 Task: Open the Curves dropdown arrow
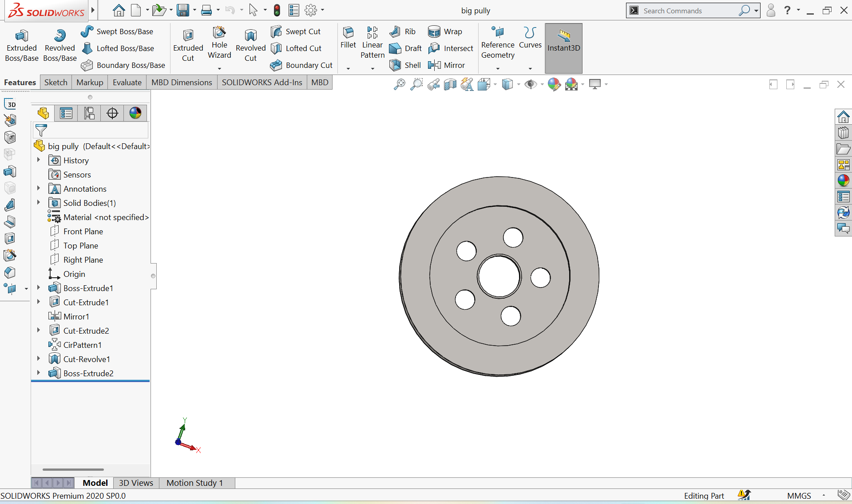pos(530,68)
